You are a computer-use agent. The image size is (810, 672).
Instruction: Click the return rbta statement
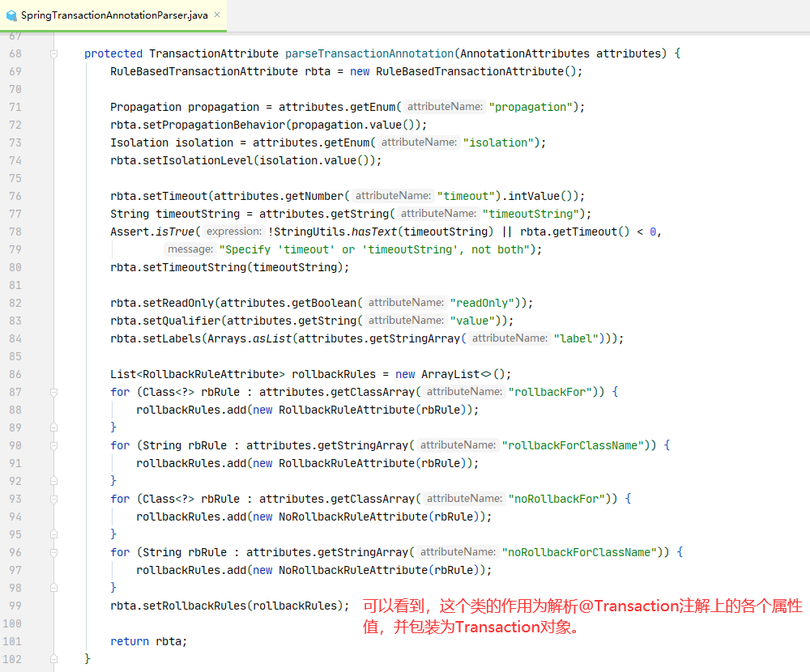pyautogui.click(x=149, y=641)
